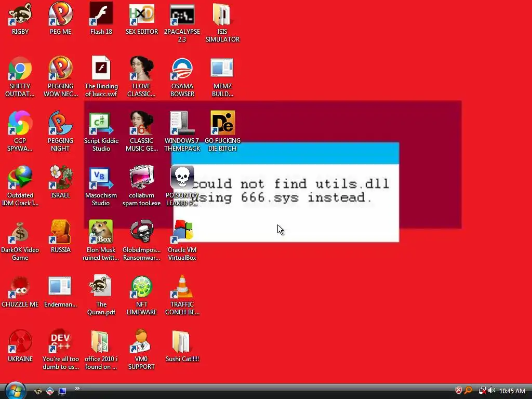Screen dimensions: 532x399
Task: Expand the quick launch overflow chevron
Action: [x=77, y=389]
